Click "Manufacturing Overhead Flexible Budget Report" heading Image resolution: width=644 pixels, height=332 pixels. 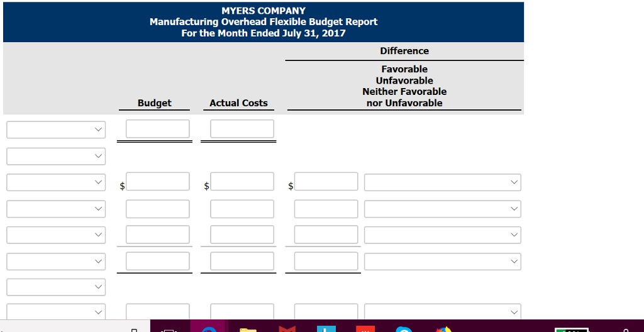[x=264, y=22]
